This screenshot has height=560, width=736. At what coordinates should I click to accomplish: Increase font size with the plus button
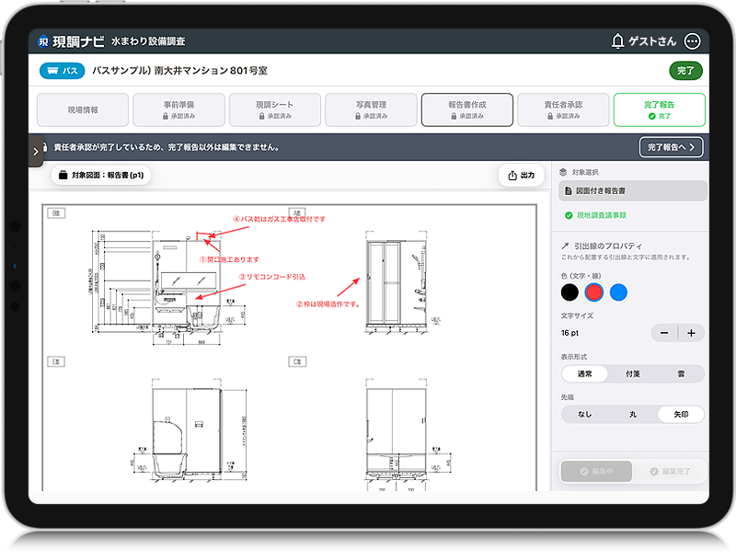(x=691, y=333)
